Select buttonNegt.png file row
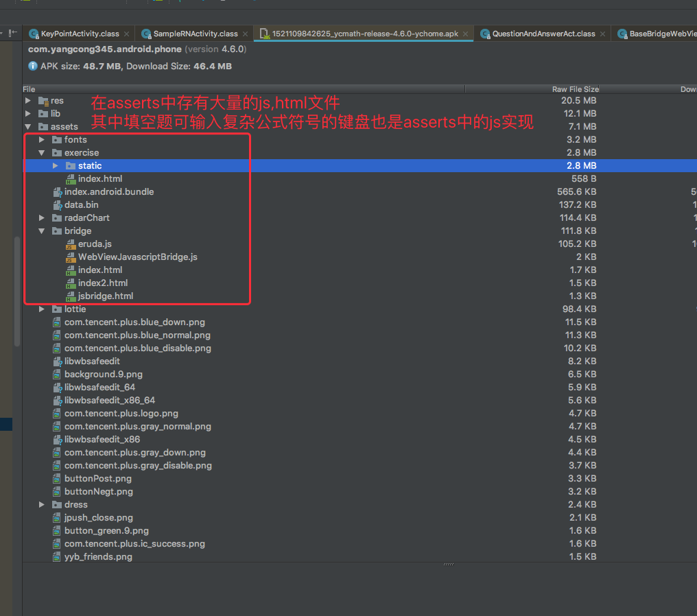The width and height of the screenshot is (697, 616). click(359, 492)
